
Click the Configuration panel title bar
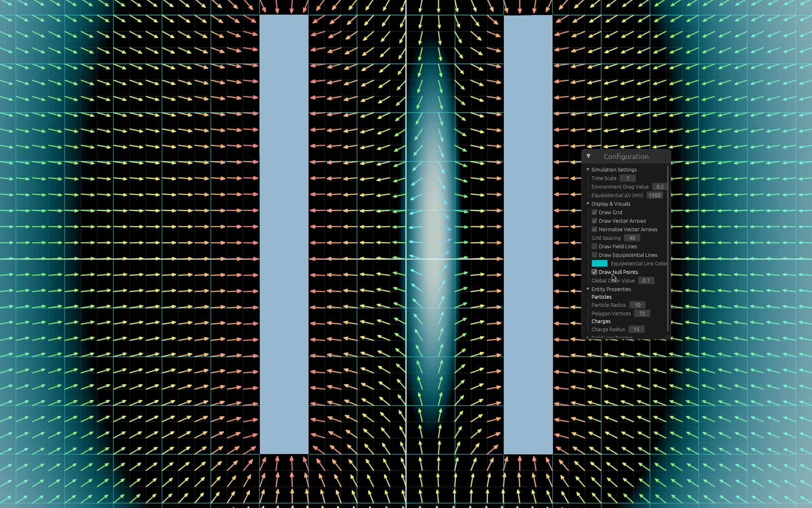point(626,156)
